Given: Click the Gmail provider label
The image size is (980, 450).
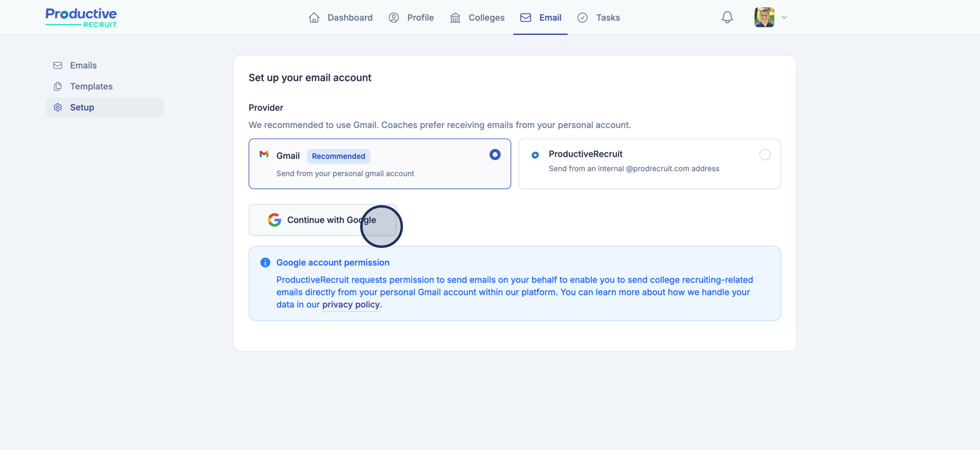Looking at the screenshot, I should [288, 156].
